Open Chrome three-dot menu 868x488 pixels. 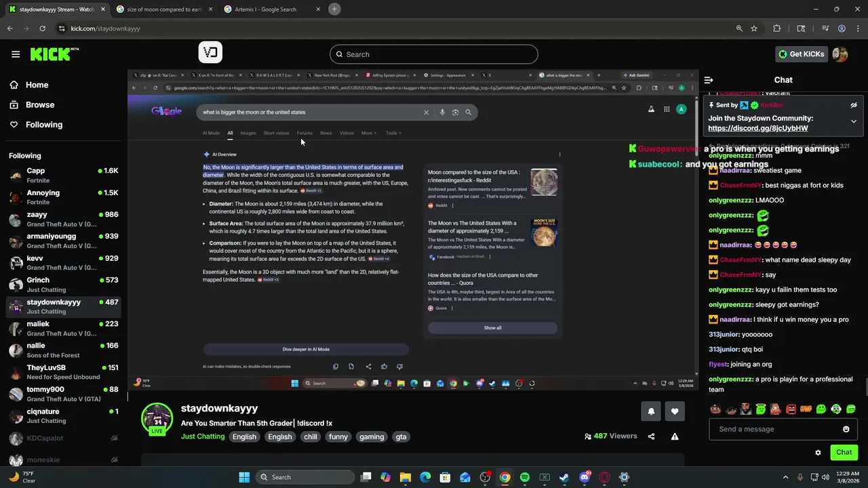857,28
